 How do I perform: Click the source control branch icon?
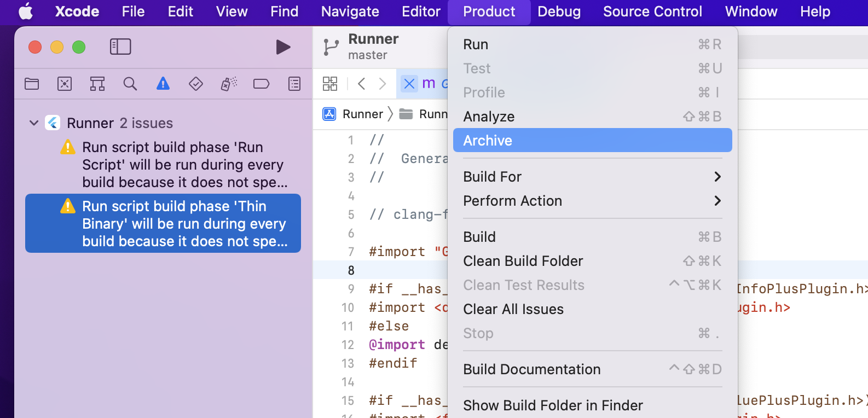pos(331,47)
